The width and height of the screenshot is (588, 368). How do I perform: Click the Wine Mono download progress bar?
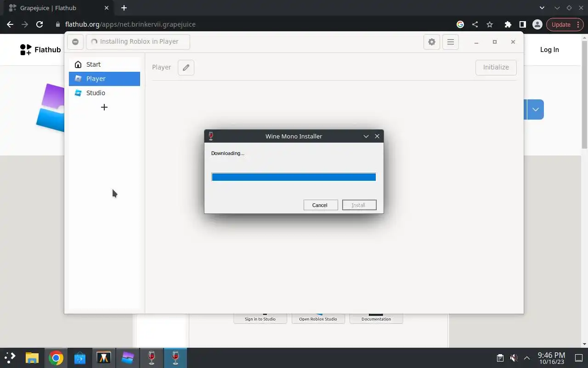coord(294,177)
